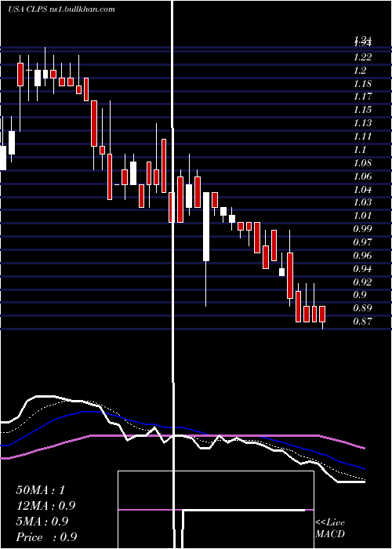392x549 pixels.
Task: Click the 1.11 price axis label
Action: point(362,136)
